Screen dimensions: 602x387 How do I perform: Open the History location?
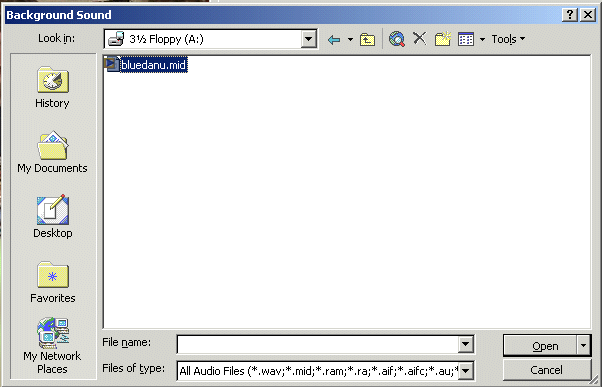click(x=53, y=88)
